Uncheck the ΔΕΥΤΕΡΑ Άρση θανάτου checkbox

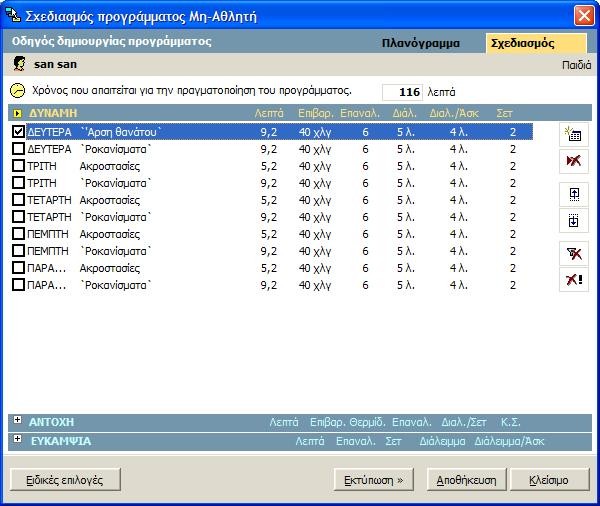coord(18,132)
